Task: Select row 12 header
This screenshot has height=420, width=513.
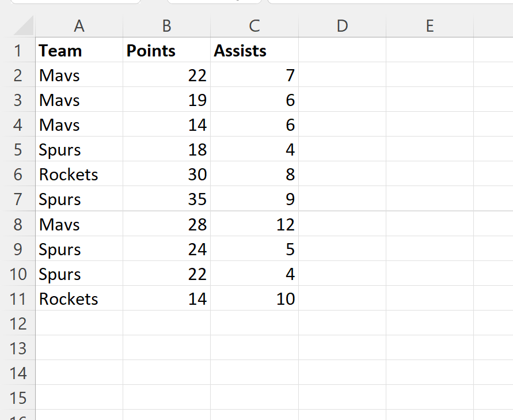Action: 18,324
